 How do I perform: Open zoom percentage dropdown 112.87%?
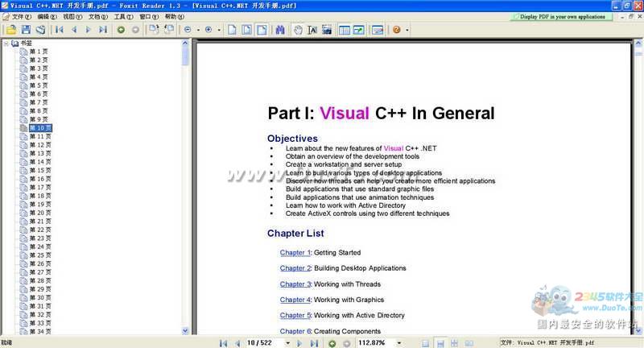(398, 343)
